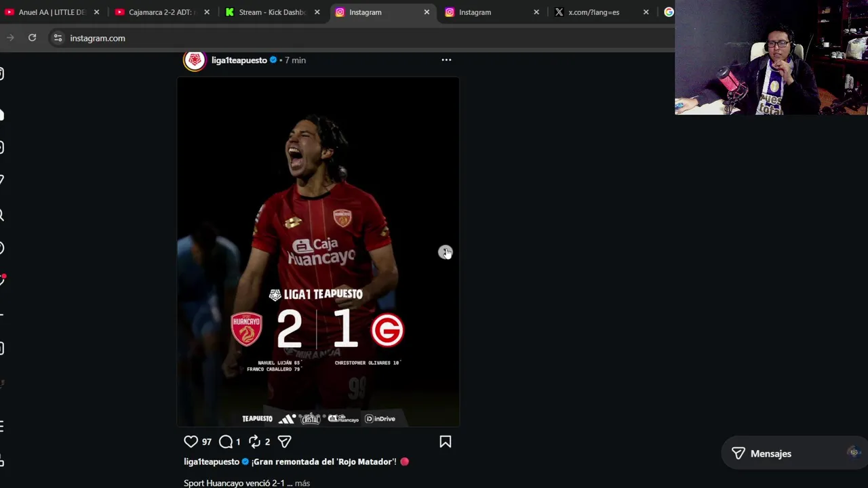Screen dimensions: 868x488
Task: Open the Mensajes messages panel
Action: (770, 453)
